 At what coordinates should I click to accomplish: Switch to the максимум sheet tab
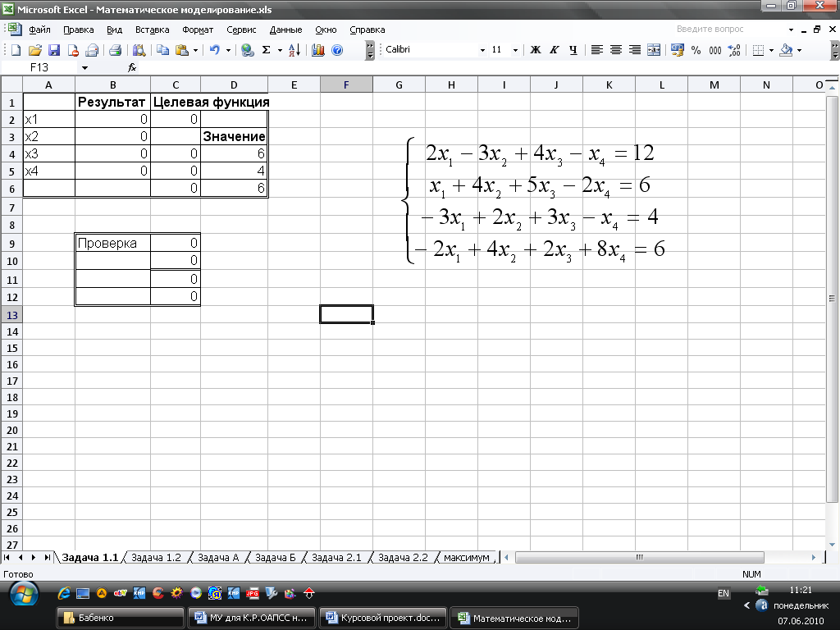[x=467, y=558]
